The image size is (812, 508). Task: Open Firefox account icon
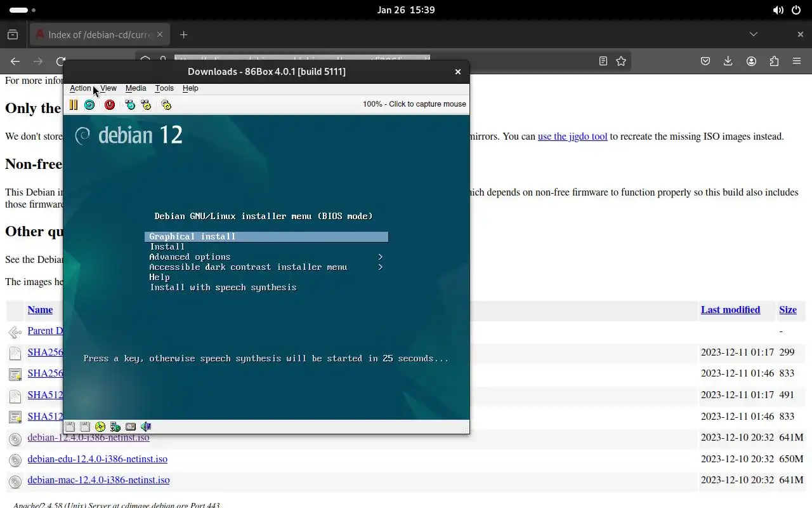(751, 61)
